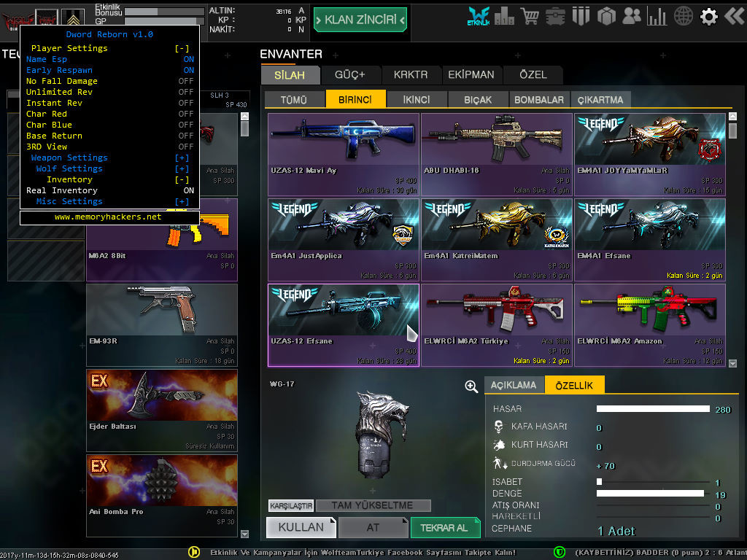
Task: Click the kafa hasarı skull icon
Action: [498, 426]
